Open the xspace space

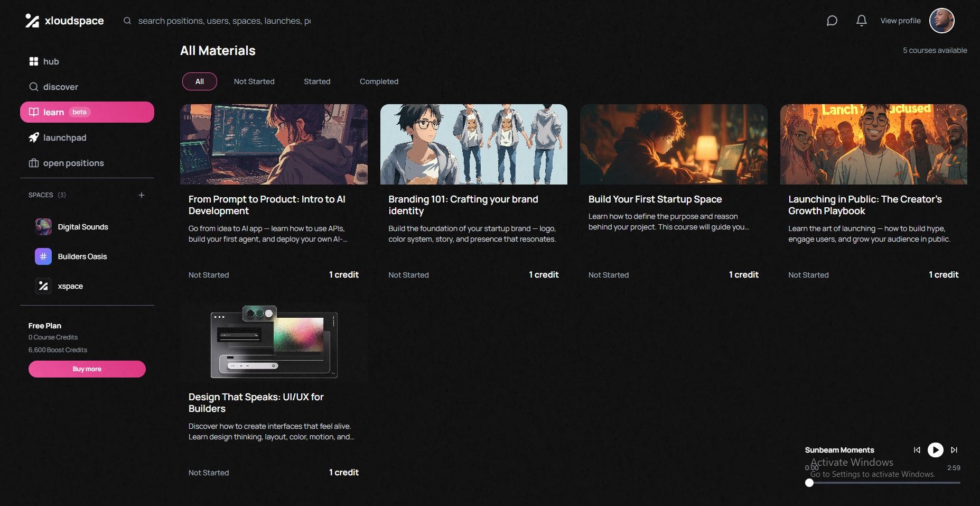(x=87, y=286)
